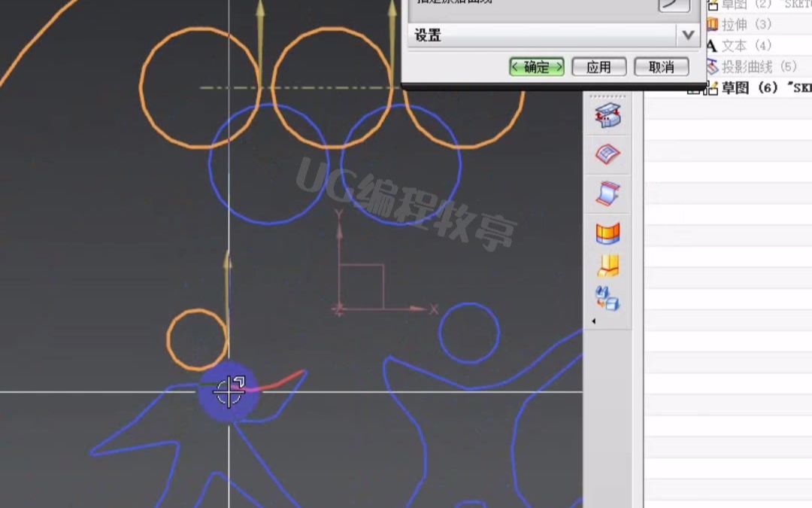Viewport: 812px width, 508px height.
Task: Select the orange curved thicken-sheet icon
Action: click(607, 233)
